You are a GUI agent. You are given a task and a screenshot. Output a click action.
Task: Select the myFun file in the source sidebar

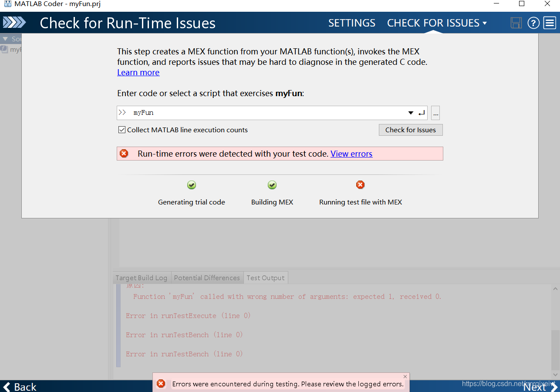[11, 50]
